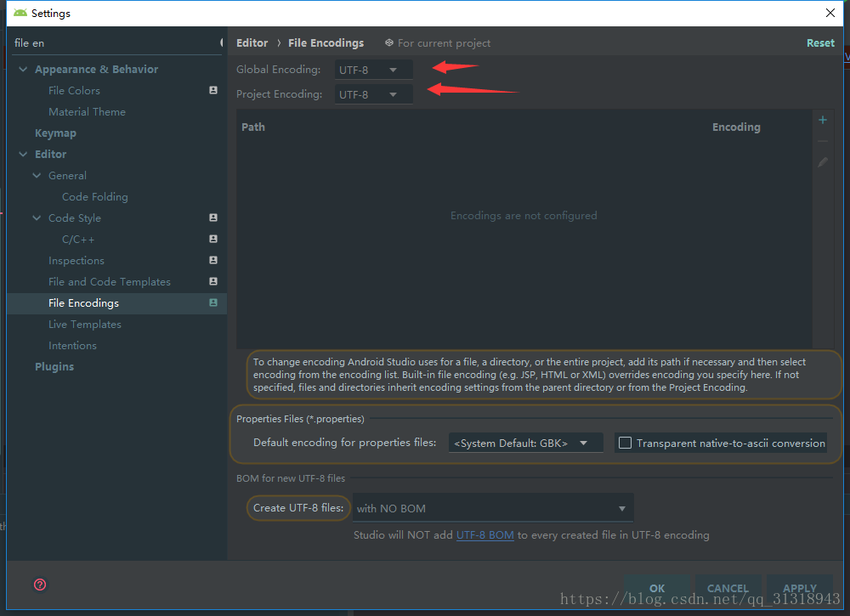
Task: Click the Reset link
Action: coord(820,42)
